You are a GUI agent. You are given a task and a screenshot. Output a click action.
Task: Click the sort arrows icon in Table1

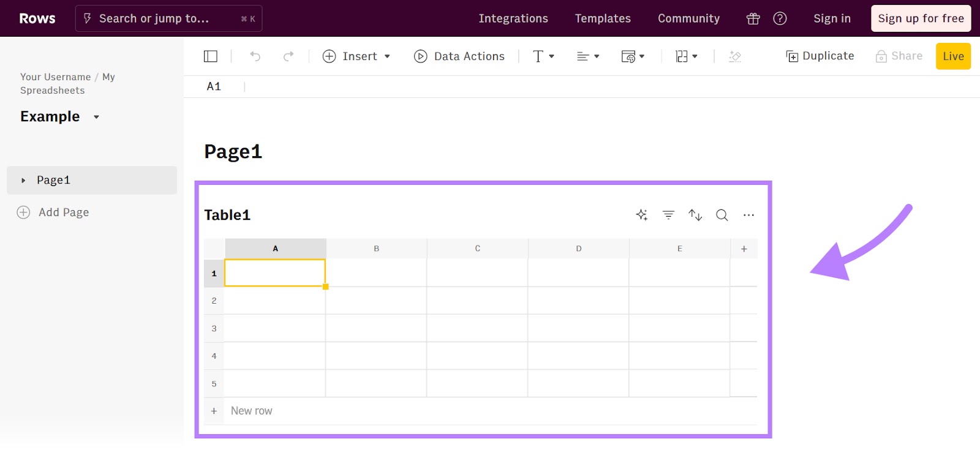click(x=695, y=215)
